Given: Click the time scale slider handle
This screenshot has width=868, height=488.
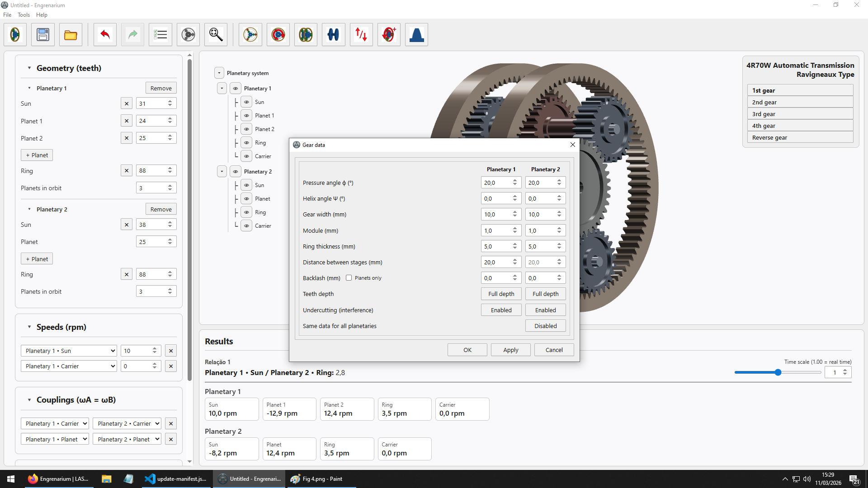Looking at the screenshot, I should click(x=778, y=372).
